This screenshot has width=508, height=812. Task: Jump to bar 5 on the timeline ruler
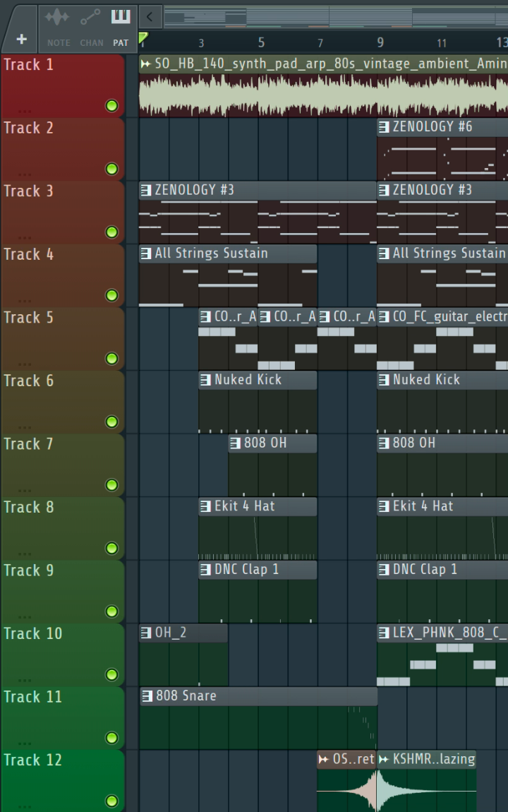pos(261,42)
